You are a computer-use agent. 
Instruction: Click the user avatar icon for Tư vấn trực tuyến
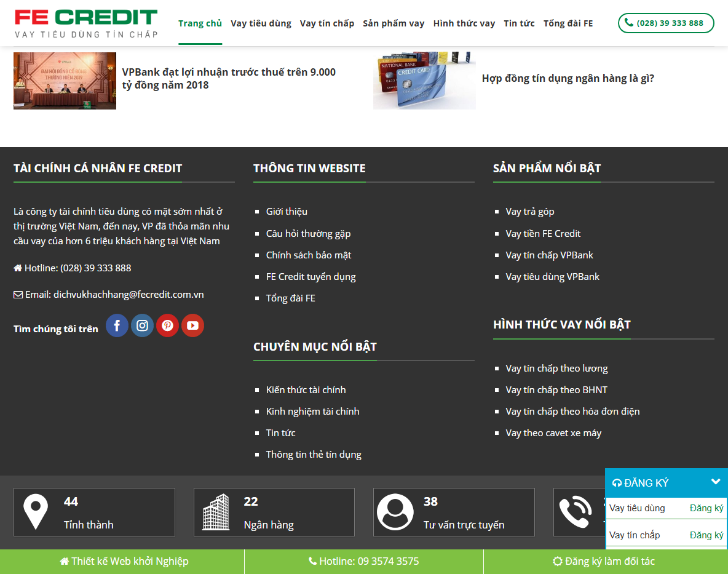tap(395, 512)
